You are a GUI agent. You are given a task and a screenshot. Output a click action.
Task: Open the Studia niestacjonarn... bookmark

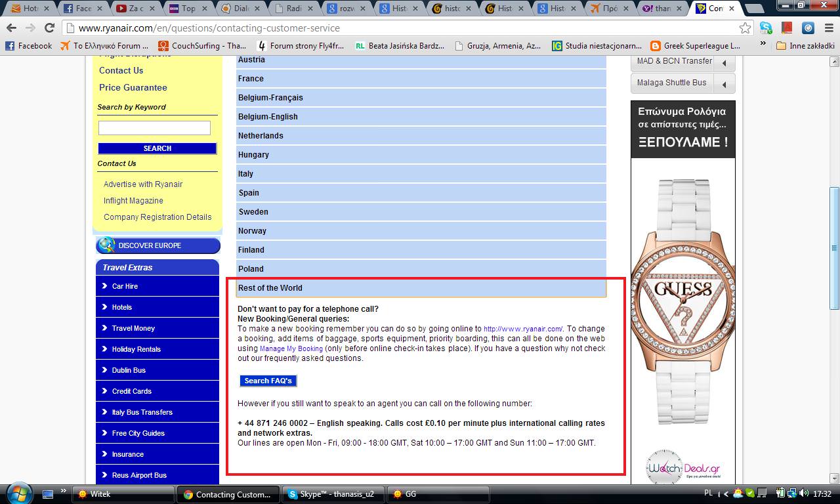pyautogui.click(x=597, y=46)
